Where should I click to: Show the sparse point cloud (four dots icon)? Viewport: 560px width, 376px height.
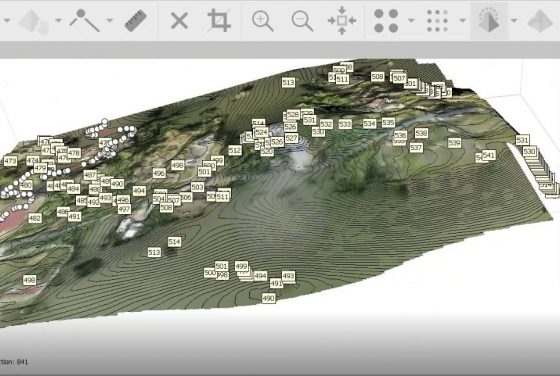pyautogui.click(x=386, y=21)
